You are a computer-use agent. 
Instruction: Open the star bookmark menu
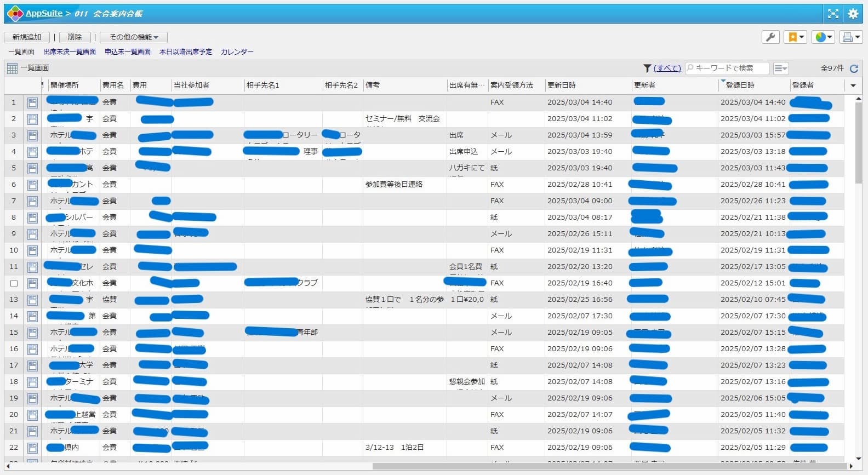(x=795, y=37)
